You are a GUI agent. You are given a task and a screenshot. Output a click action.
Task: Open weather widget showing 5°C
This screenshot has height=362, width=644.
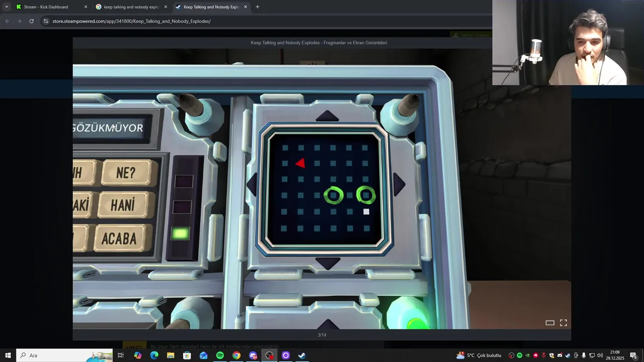(478, 355)
